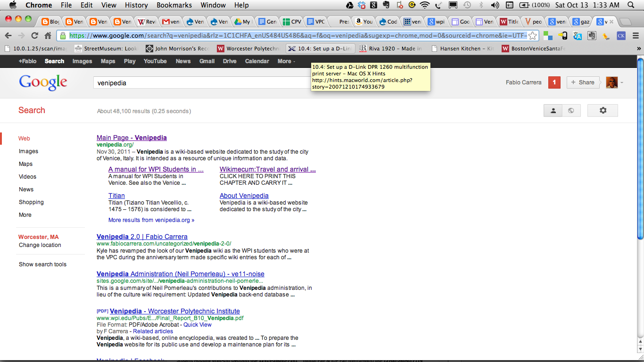The height and width of the screenshot is (362, 644).
Task: Open Calendar from the Google bar
Action: (257, 61)
